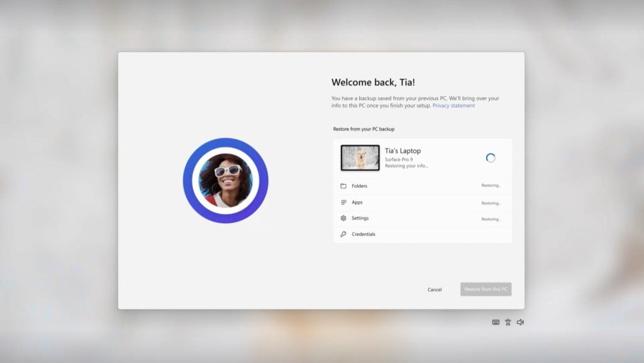Open the accessibility icon near the volume control
The image size is (644, 363).
coord(508,321)
